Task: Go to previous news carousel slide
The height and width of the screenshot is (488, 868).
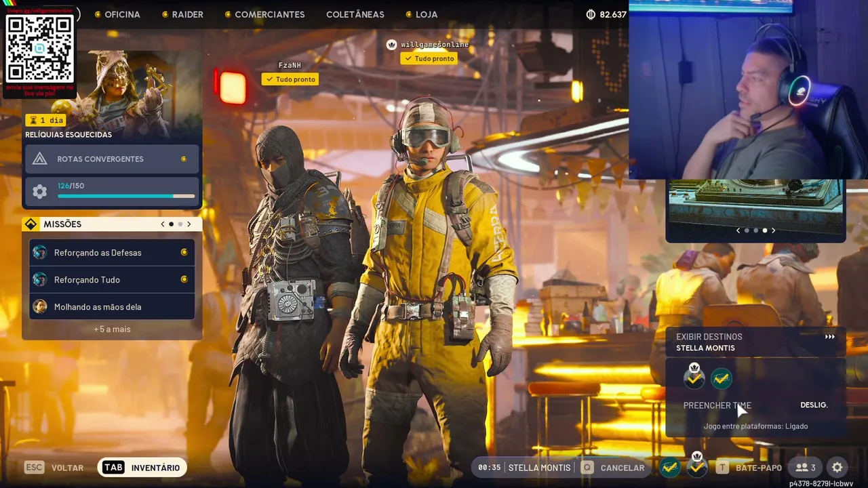Action: point(738,230)
